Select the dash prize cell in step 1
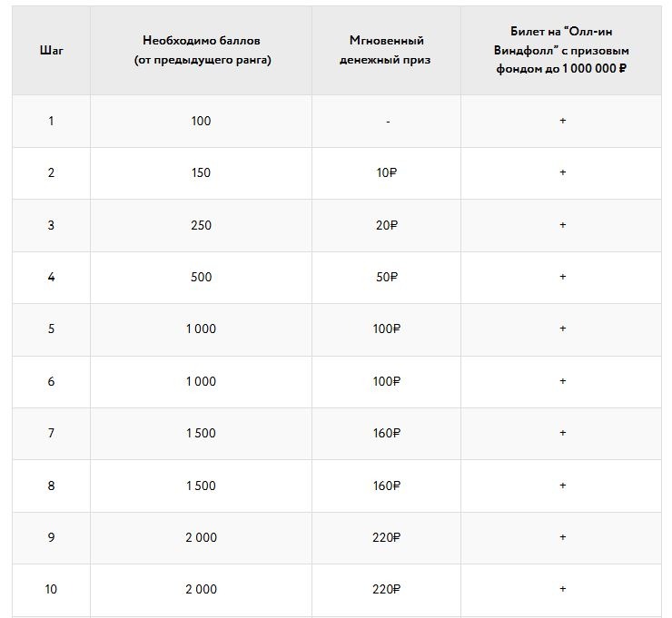Image resolution: width=672 pixels, height=618 pixels. point(387,121)
